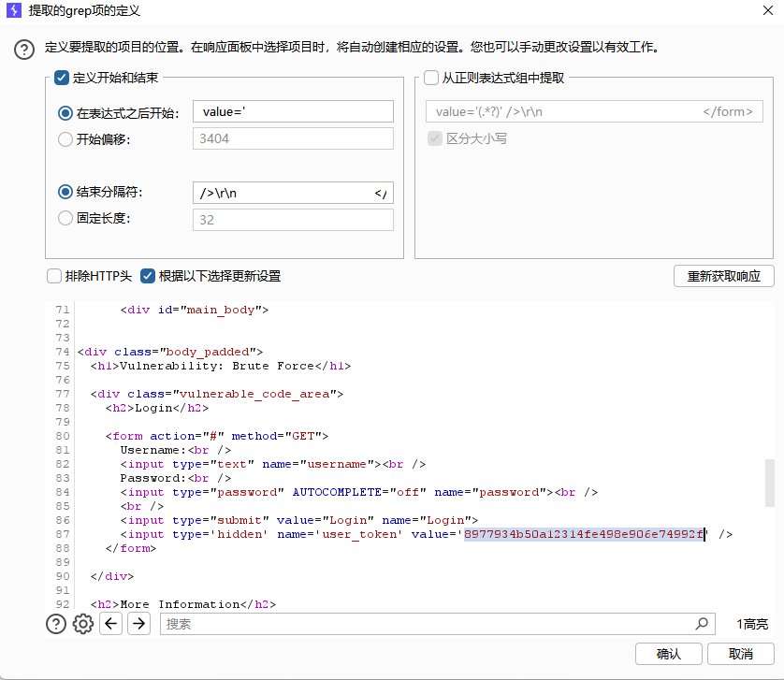Viewport: 784px width, 680px height.
Task: Enable 从正则表达式组中提取 checkbox
Action: point(431,78)
